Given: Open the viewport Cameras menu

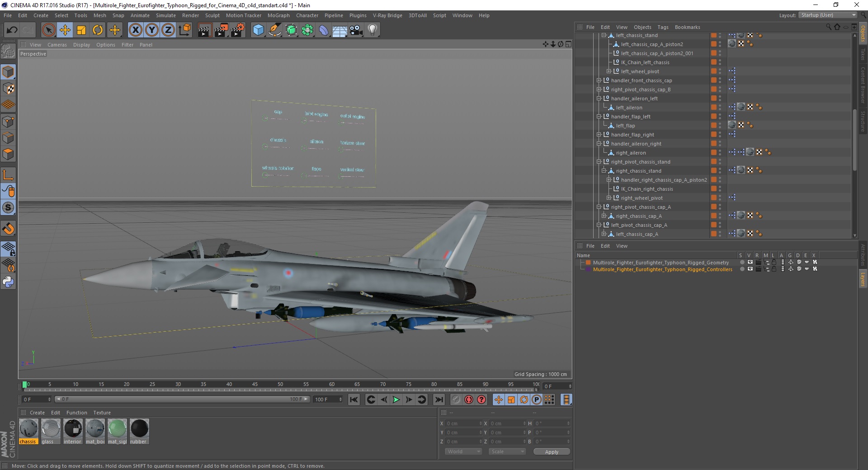Looking at the screenshot, I should click(57, 45).
